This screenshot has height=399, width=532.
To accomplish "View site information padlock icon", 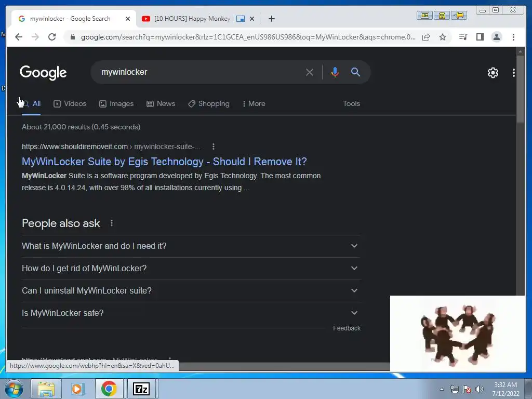I will [72, 37].
